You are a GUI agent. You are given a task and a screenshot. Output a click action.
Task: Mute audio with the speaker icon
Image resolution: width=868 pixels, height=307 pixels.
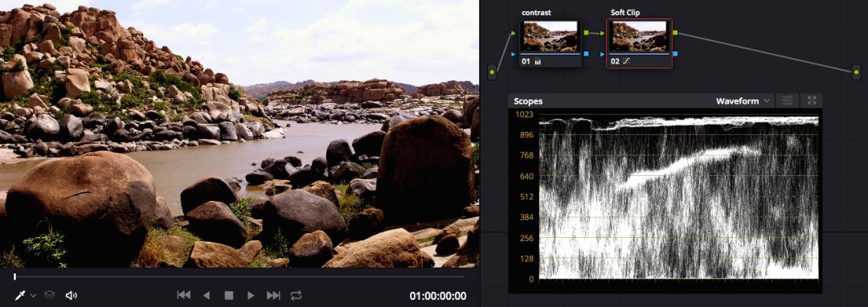tap(71, 296)
